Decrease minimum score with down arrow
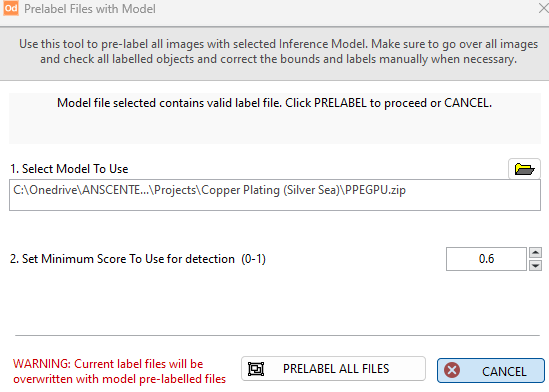 [535, 266]
